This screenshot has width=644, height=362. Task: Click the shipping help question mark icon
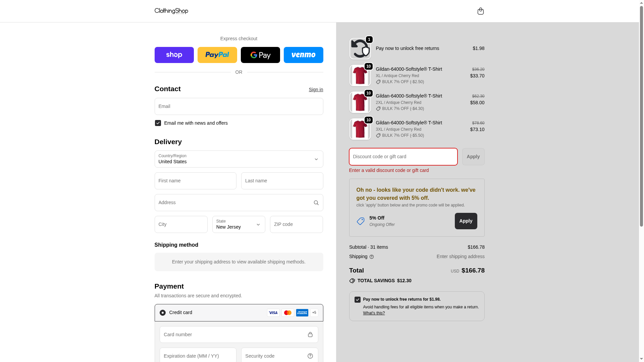point(372,257)
